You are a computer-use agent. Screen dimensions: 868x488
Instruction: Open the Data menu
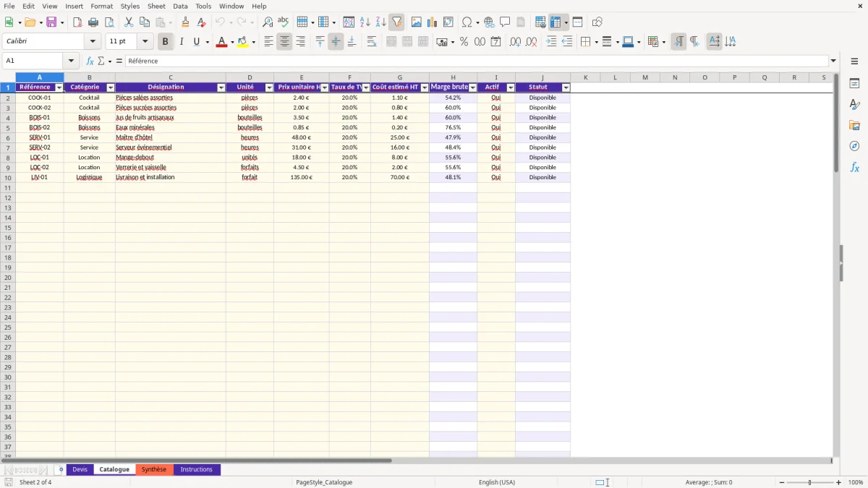click(x=180, y=6)
